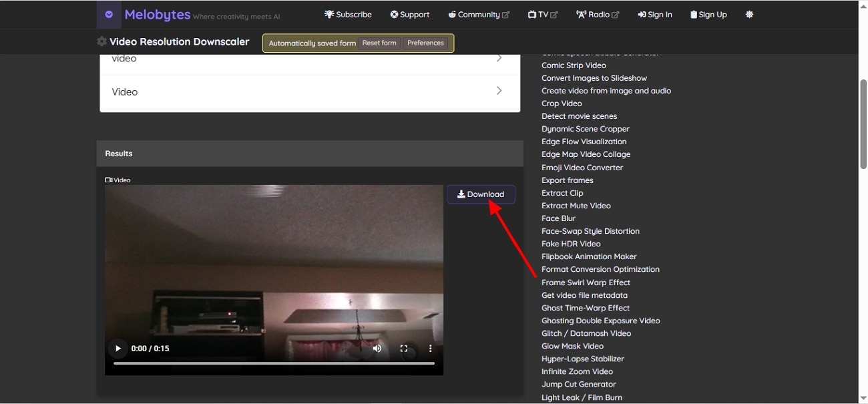Open the Community menu item
Image resolution: width=868 pixels, height=404 pixels.
(x=475, y=14)
